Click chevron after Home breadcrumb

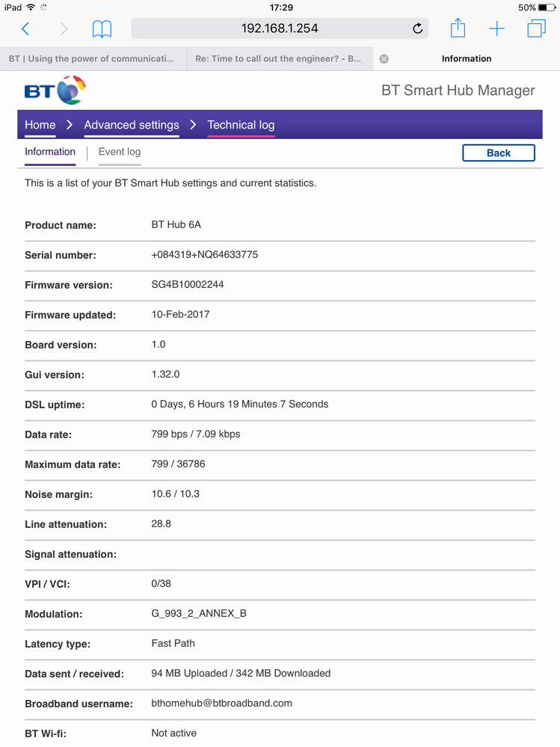70,125
